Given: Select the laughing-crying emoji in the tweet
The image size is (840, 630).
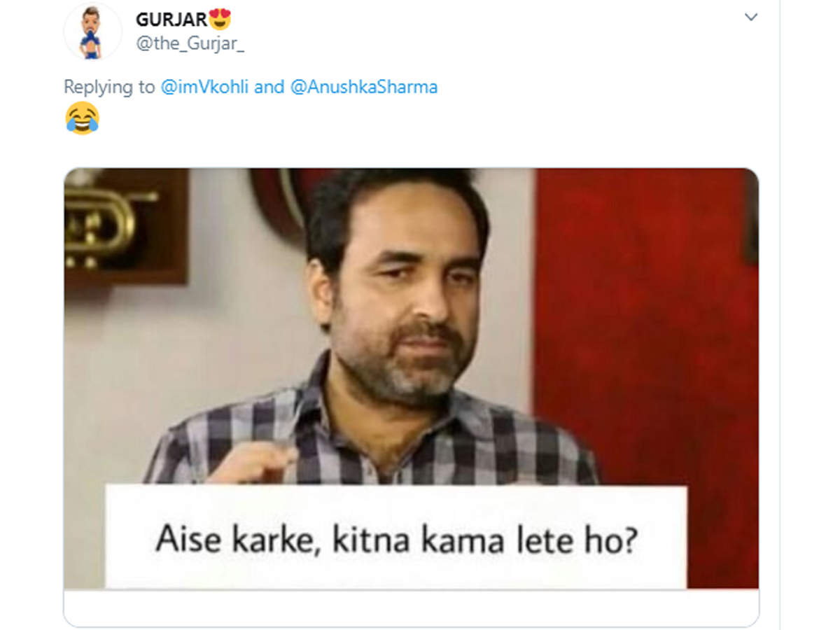Looking at the screenshot, I should 83,118.
